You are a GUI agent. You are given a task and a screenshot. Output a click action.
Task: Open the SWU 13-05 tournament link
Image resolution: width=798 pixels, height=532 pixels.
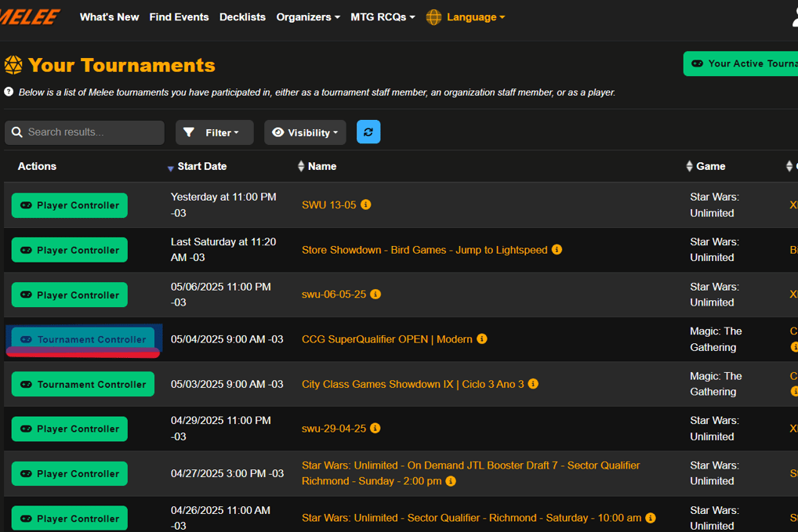coord(328,205)
